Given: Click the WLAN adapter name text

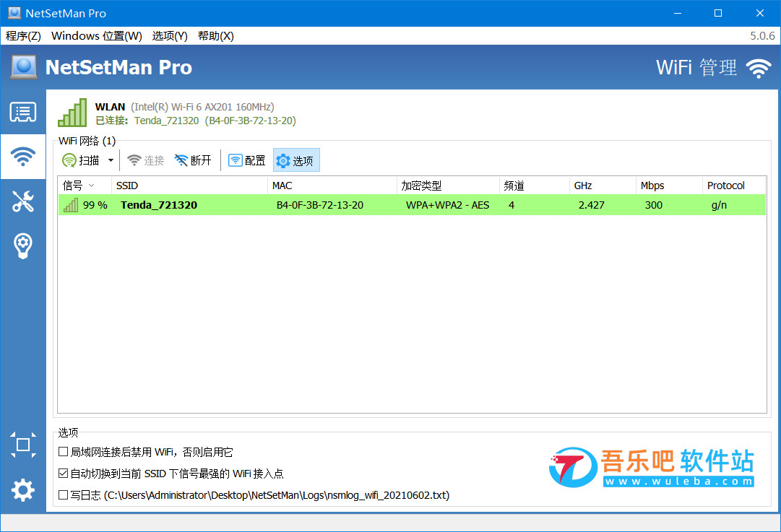Looking at the screenshot, I should (x=110, y=107).
